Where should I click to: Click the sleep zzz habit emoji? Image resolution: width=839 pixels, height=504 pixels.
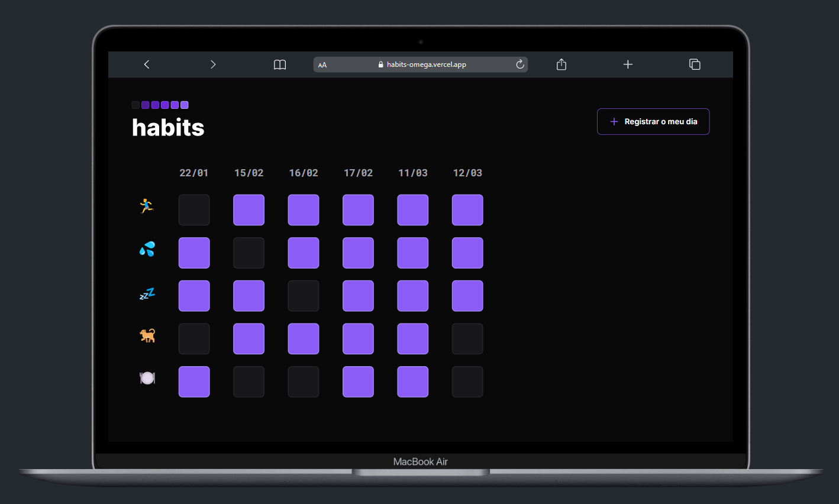tap(147, 293)
